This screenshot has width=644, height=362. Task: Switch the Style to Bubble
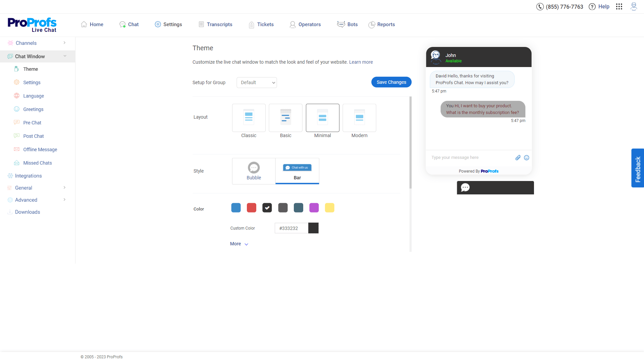pyautogui.click(x=254, y=171)
